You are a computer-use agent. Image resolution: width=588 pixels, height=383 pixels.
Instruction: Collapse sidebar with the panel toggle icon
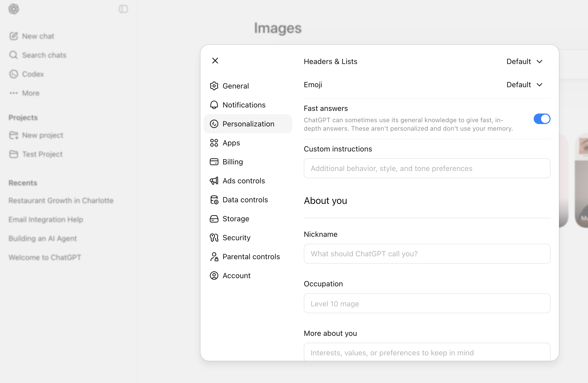click(123, 9)
